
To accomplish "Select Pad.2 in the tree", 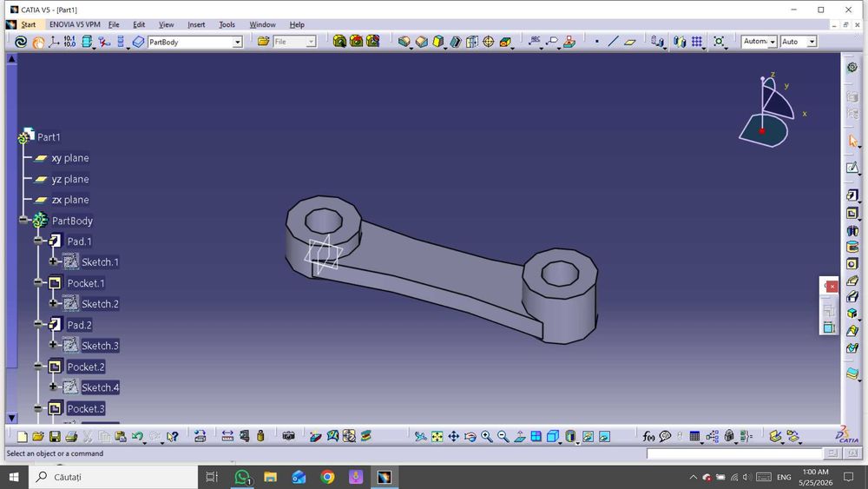I will (x=79, y=325).
